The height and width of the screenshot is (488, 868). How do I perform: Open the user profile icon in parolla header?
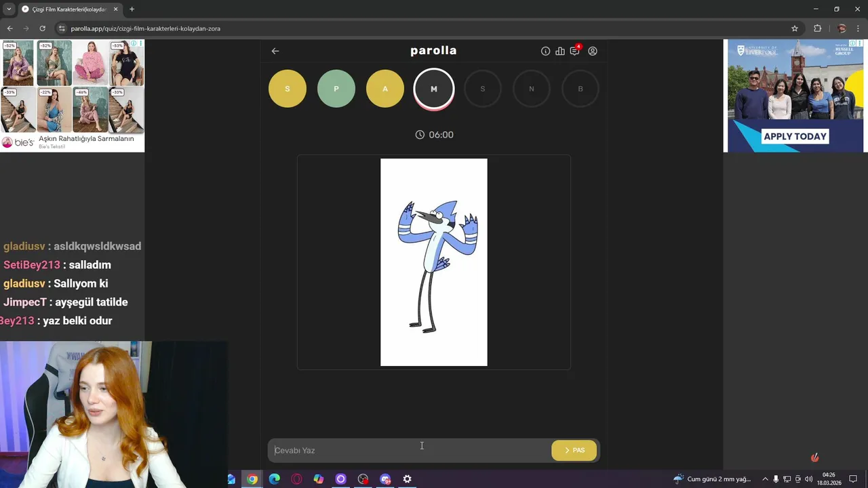(x=593, y=51)
